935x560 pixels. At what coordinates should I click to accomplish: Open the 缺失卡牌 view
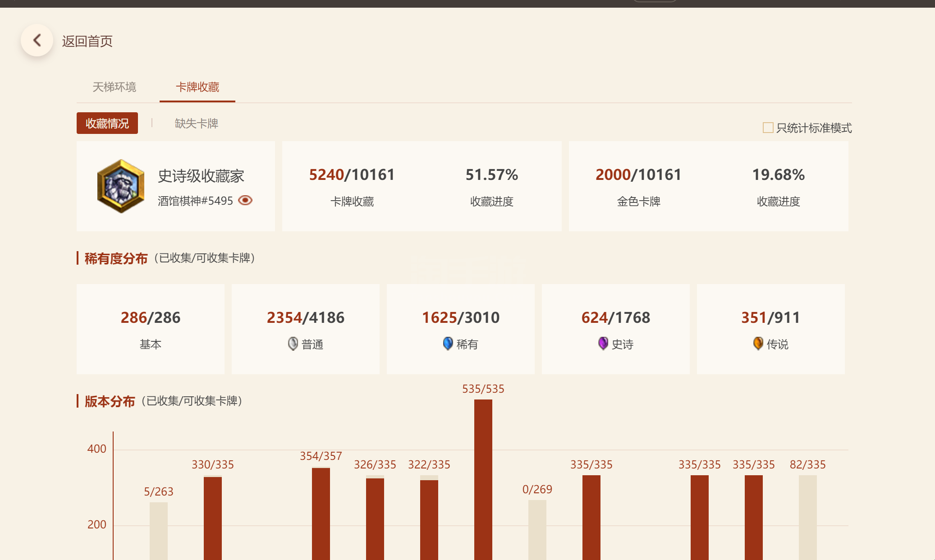click(x=196, y=123)
